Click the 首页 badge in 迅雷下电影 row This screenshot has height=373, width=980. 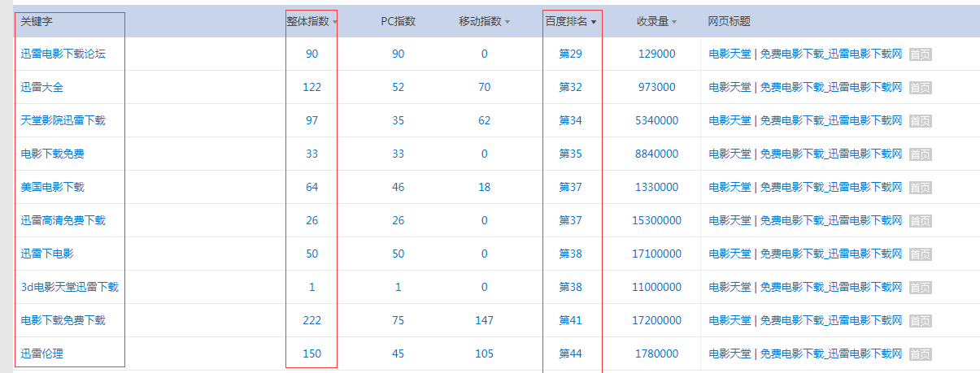[921, 254]
